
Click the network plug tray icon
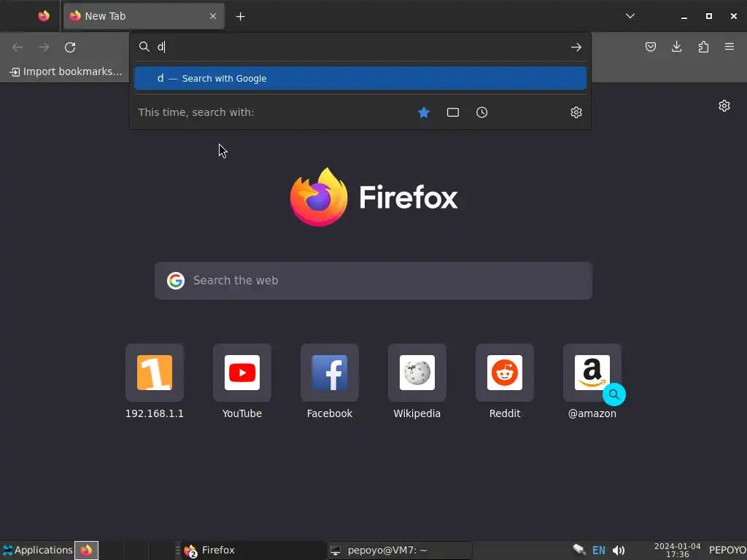579,550
